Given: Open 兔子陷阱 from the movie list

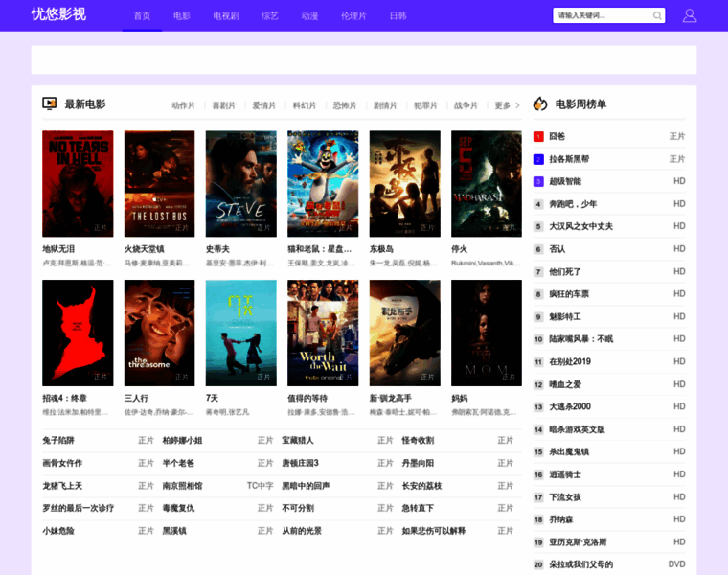Looking at the screenshot, I should click(x=57, y=440).
